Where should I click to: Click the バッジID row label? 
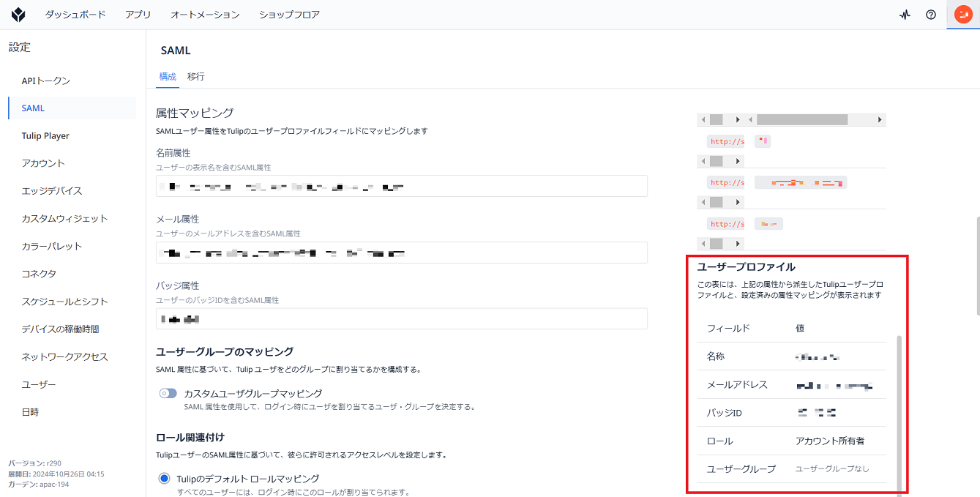point(725,414)
